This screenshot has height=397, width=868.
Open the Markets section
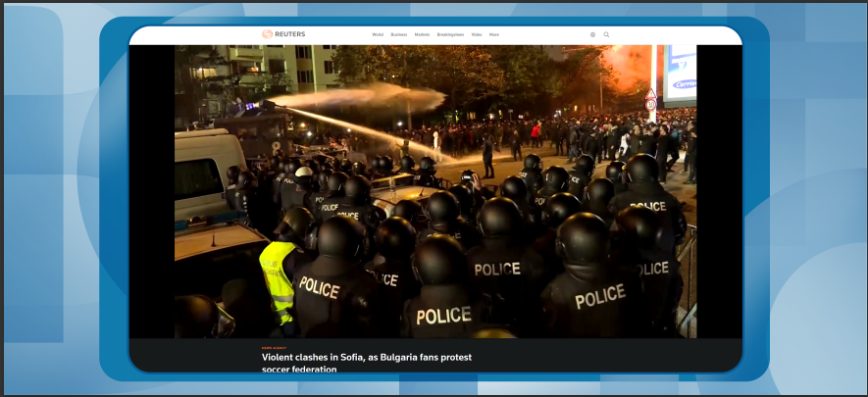[x=422, y=35]
